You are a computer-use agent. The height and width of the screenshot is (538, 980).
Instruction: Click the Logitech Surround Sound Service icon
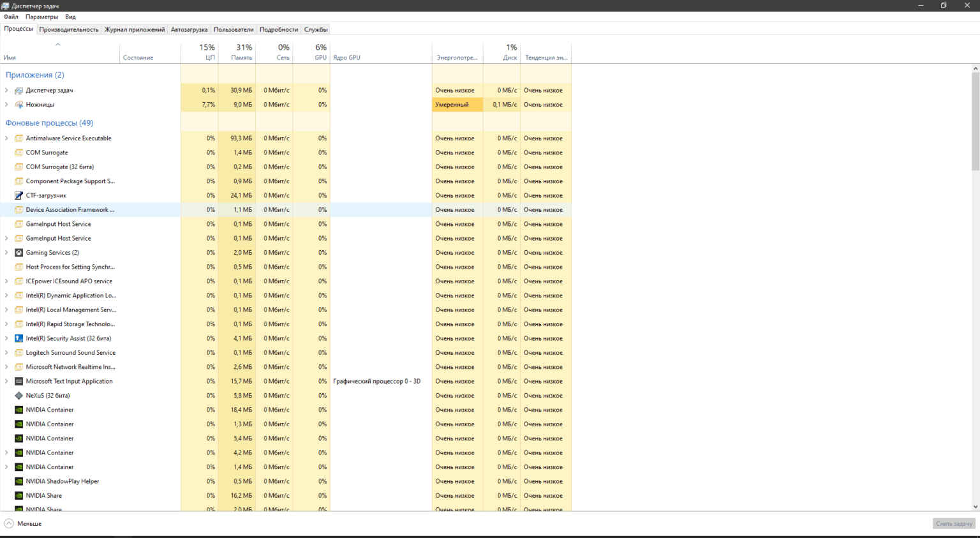click(19, 353)
